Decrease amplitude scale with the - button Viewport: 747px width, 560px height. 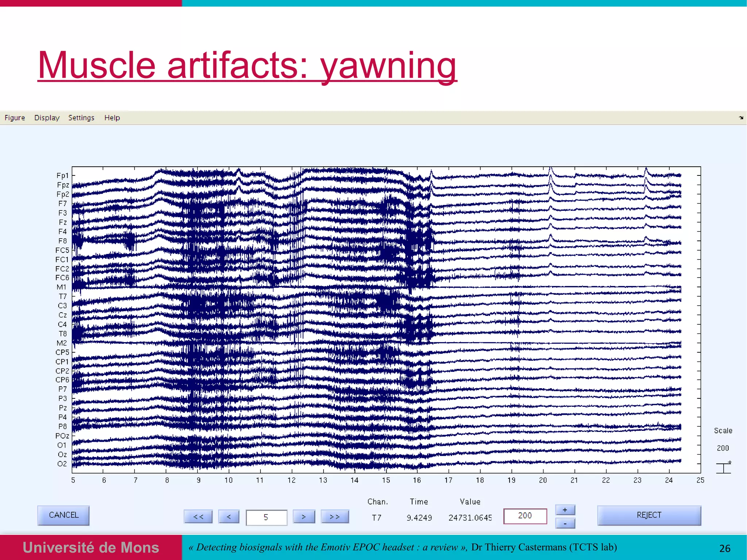pos(565,524)
